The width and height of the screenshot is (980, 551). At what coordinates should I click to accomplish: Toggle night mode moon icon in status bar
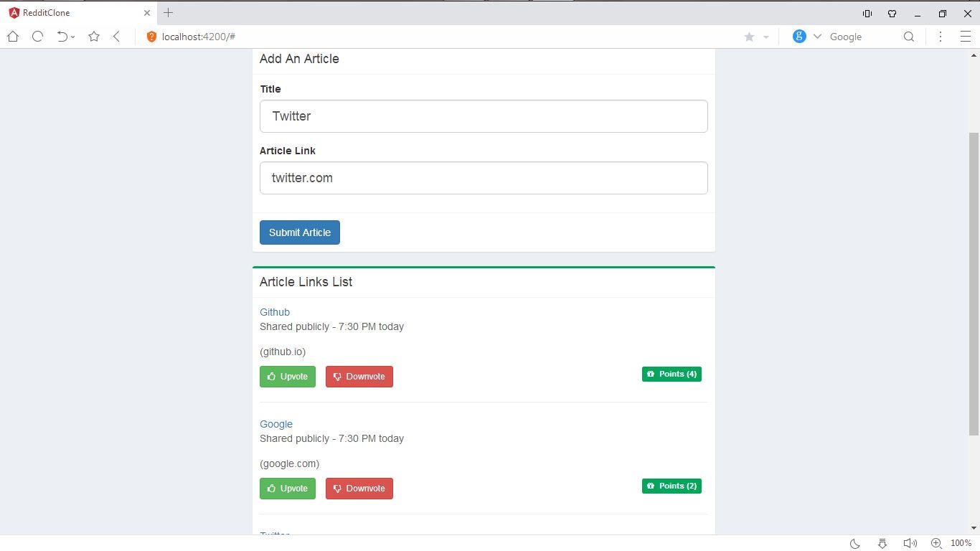[x=854, y=543]
